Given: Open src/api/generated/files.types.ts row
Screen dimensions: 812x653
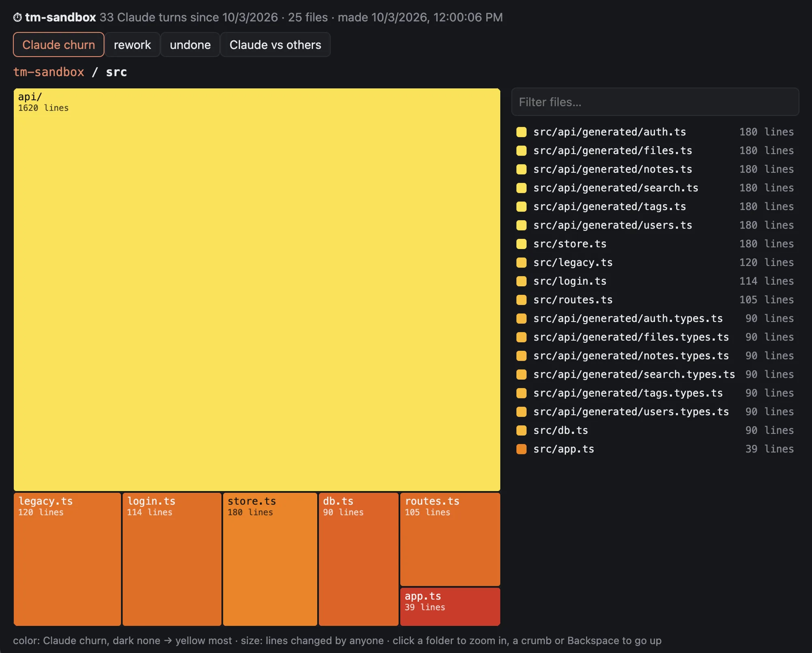Looking at the screenshot, I should pyautogui.click(x=655, y=337).
